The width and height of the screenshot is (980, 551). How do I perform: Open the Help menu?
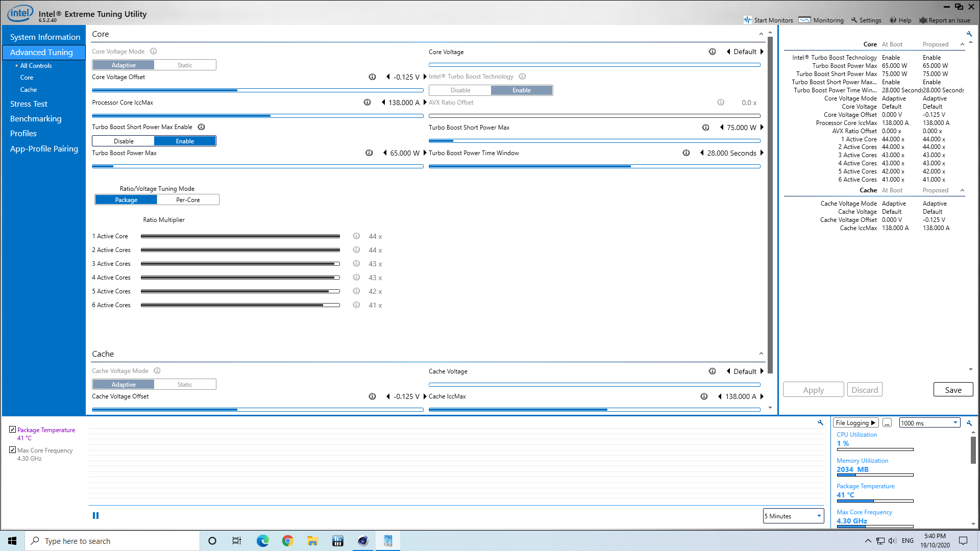click(901, 20)
